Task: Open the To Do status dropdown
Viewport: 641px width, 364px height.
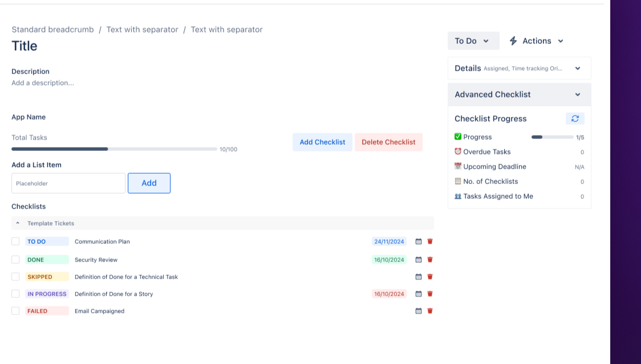Action: (473, 41)
